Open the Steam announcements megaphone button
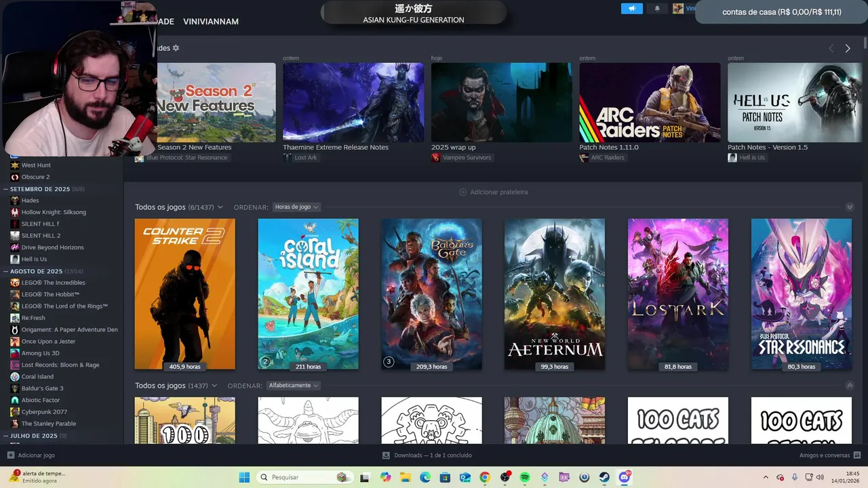 (631, 8)
